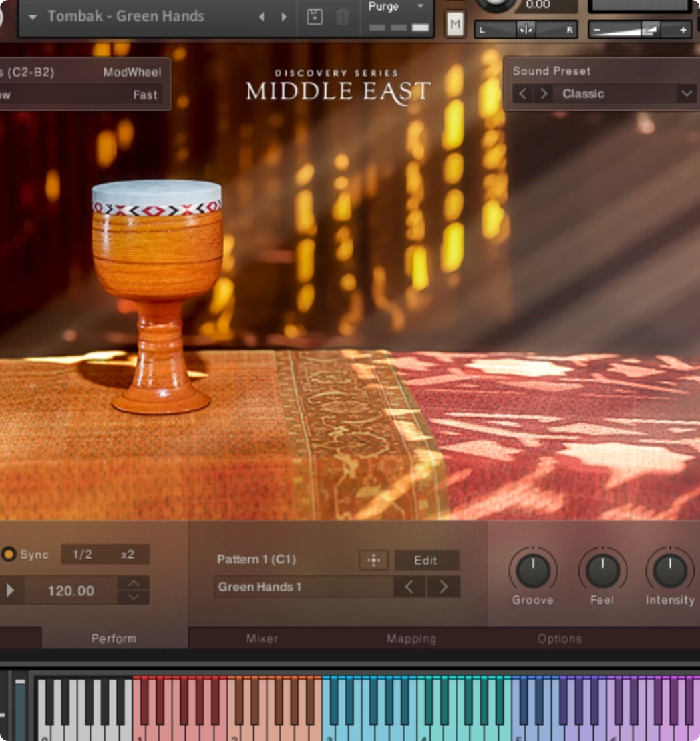The image size is (700, 741).
Task: Select next Sound Preset arrow
Action: (544, 93)
